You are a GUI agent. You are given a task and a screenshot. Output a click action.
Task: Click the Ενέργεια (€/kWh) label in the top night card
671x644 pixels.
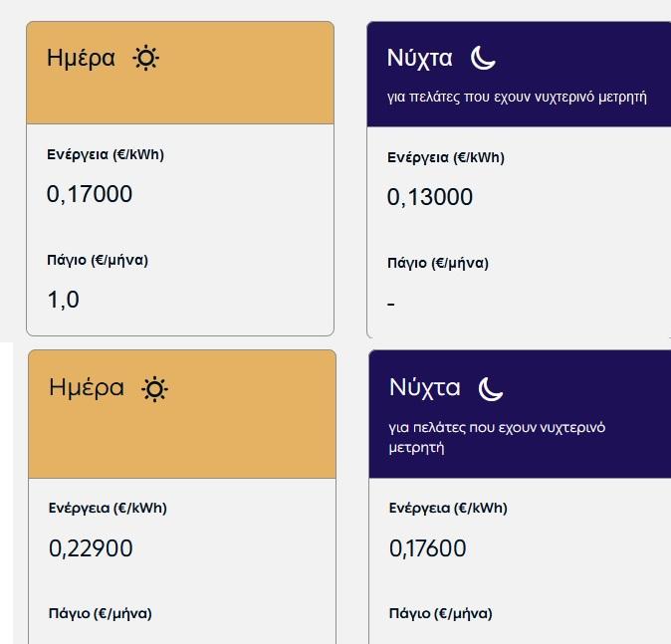coord(446,157)
